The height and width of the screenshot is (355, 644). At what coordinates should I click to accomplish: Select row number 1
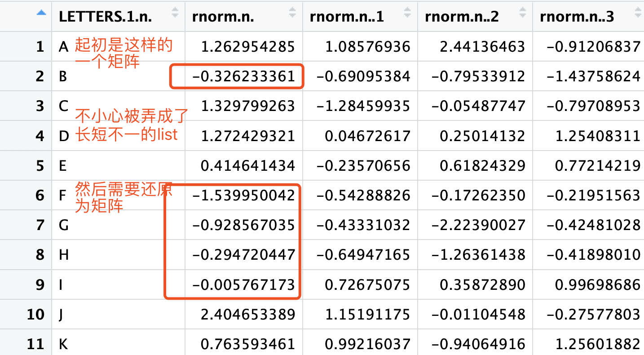(40, 46)
